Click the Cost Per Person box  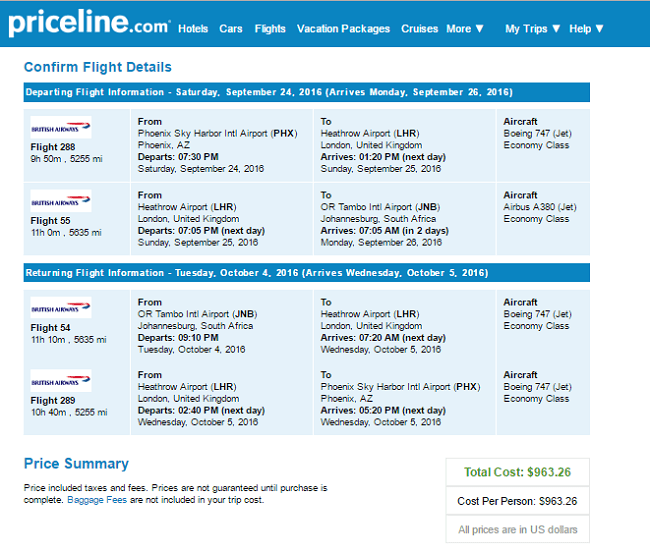point(517,501)
